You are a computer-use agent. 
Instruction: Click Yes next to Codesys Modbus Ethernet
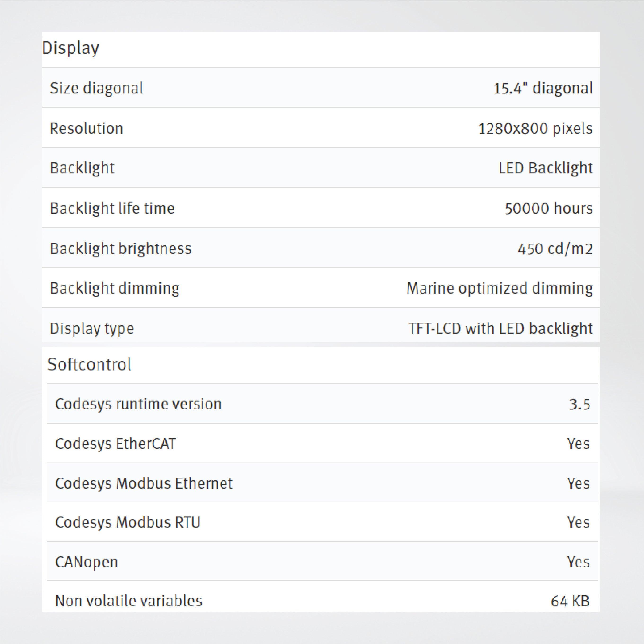[578, 483]
